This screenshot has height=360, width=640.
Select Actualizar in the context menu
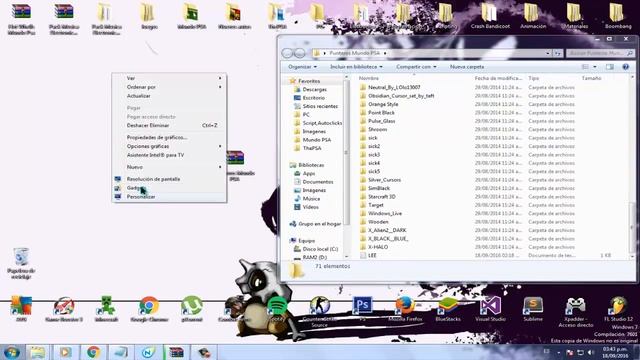tap(169, 96)
